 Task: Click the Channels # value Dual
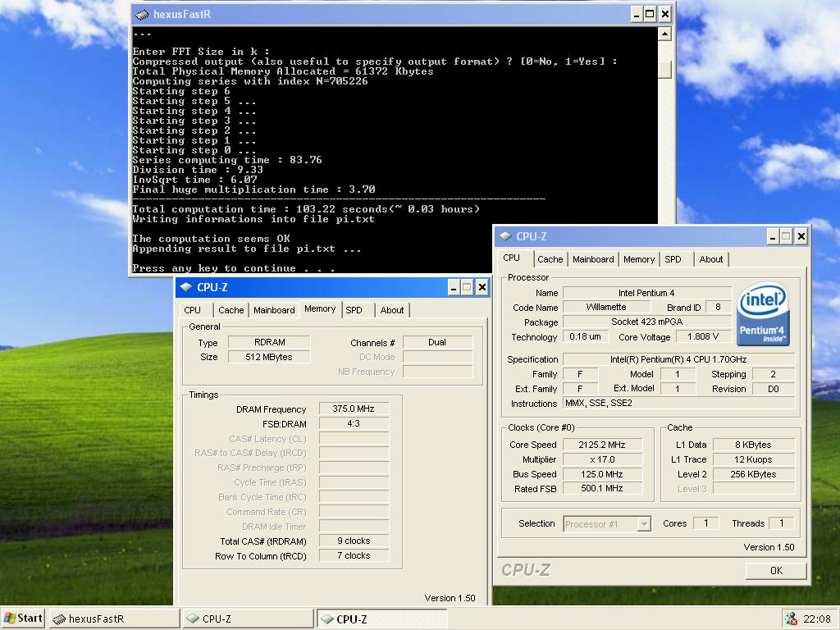[x=438, y=342]
